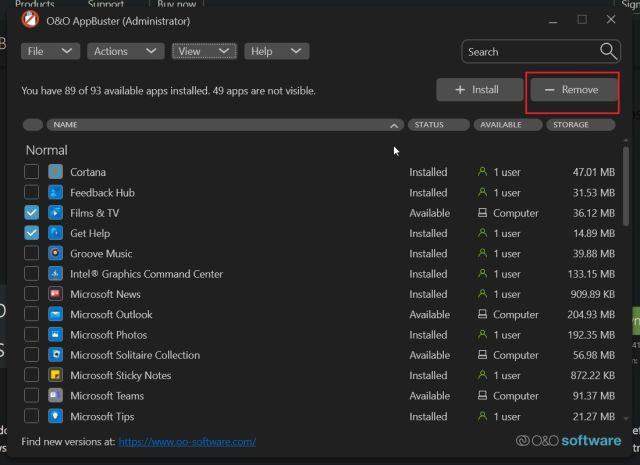Check the Cortana checkbox
This screenshot has height=465, width=640.
pyautogui.click(x=31, y=172)
